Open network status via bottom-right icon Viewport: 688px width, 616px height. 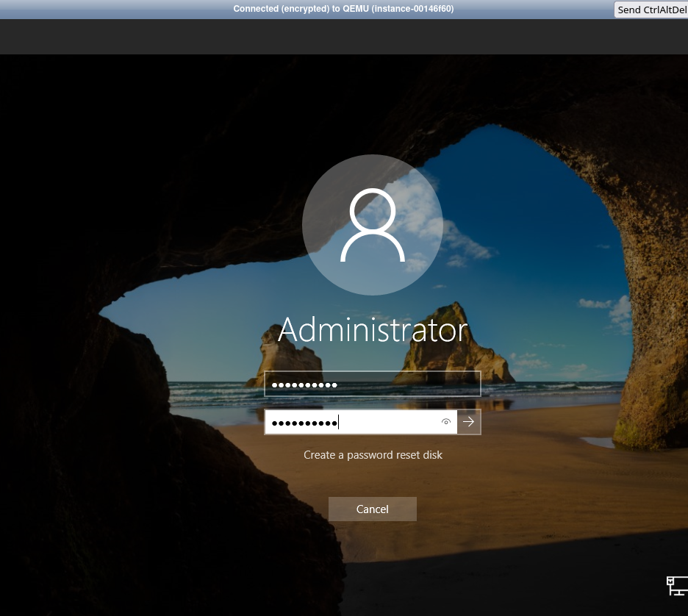pos(675,586)
